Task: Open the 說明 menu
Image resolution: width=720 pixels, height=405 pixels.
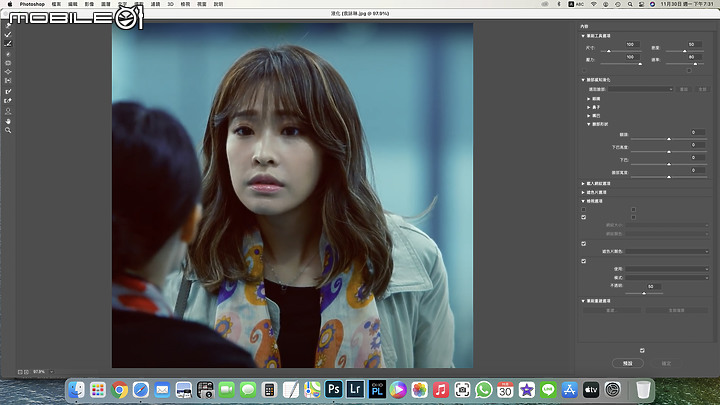Action: point(219,4)
